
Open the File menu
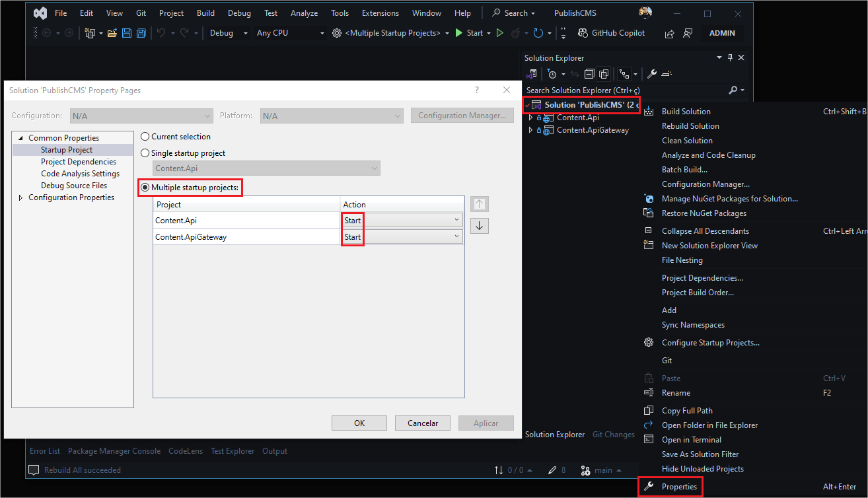[x=61, y=13]
